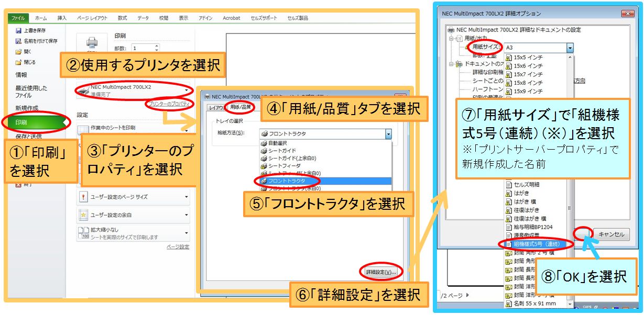
Task: Select フロントトラクタ in the paper source list
Action: click(x=326, y=181)
